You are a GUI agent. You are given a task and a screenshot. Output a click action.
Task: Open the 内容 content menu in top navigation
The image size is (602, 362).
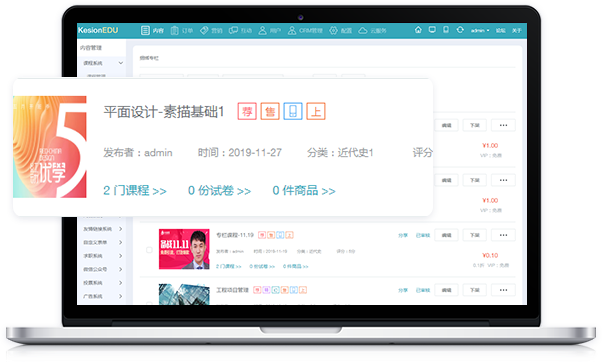coord(152,30)
